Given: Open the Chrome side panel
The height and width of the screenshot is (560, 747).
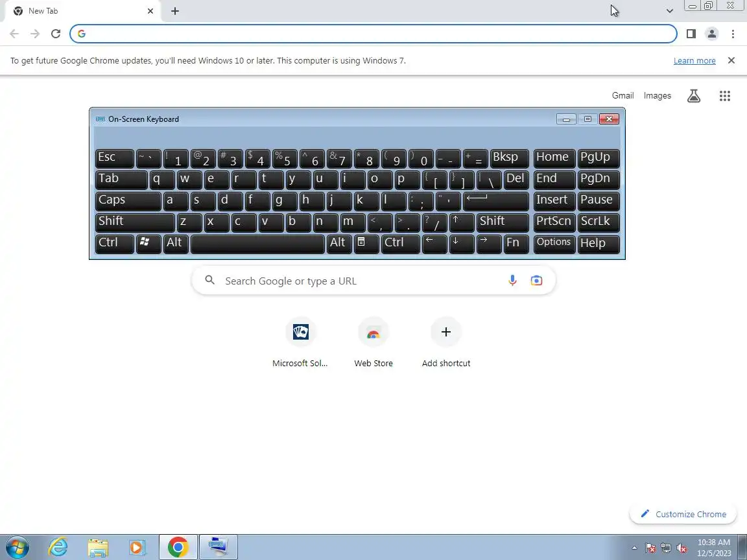Looking at the screenshot, I should [691, 33].
